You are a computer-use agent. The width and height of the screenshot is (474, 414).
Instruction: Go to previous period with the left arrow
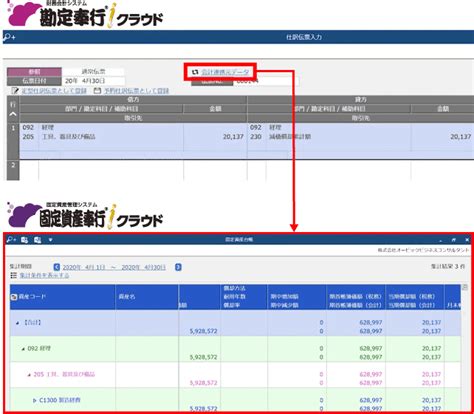pos(57,267)
